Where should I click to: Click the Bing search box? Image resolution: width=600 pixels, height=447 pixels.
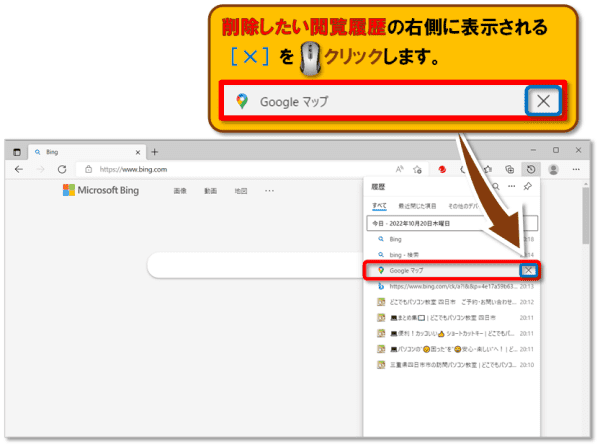(254, 265)
